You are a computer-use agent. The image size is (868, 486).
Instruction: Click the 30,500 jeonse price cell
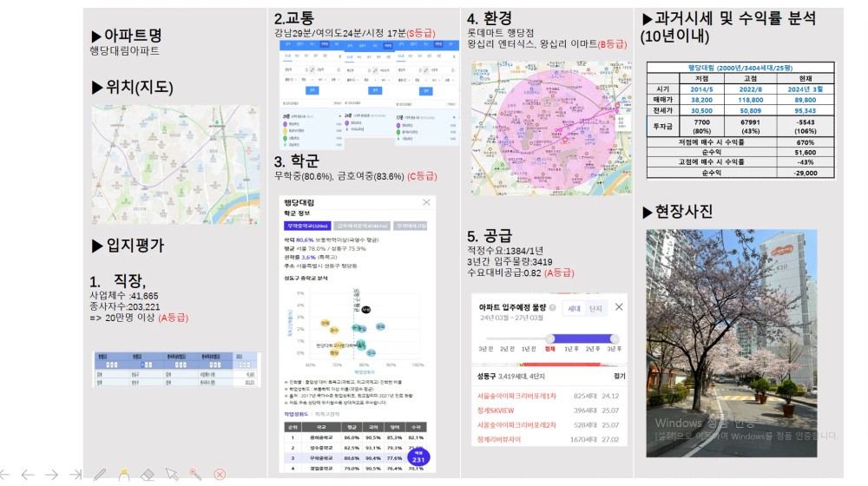[x=701, y=111]
